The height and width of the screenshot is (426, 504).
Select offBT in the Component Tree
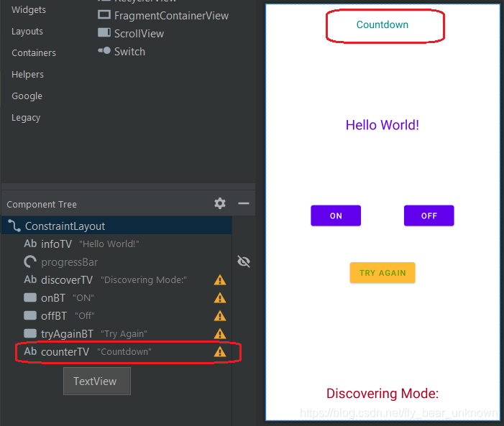[x=116, y=316]
